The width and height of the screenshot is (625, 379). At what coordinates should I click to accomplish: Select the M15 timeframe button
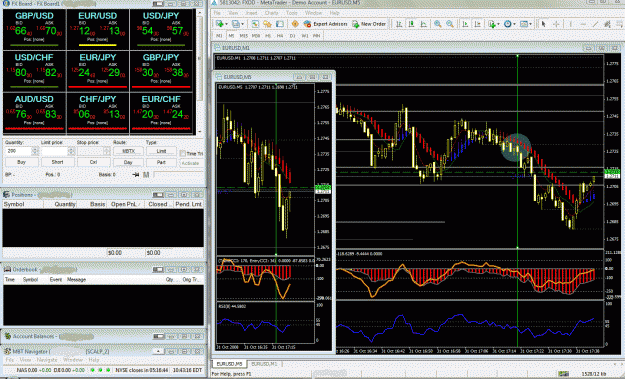[244, 35]
